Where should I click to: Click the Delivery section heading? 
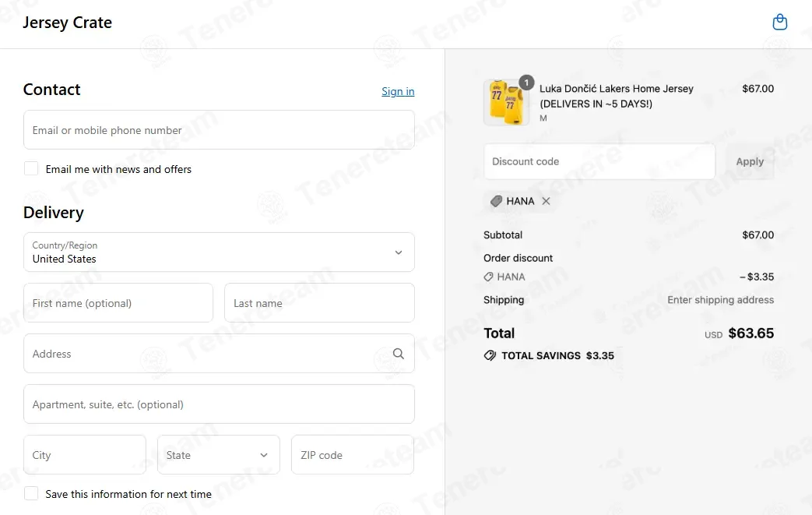[54, 213]
